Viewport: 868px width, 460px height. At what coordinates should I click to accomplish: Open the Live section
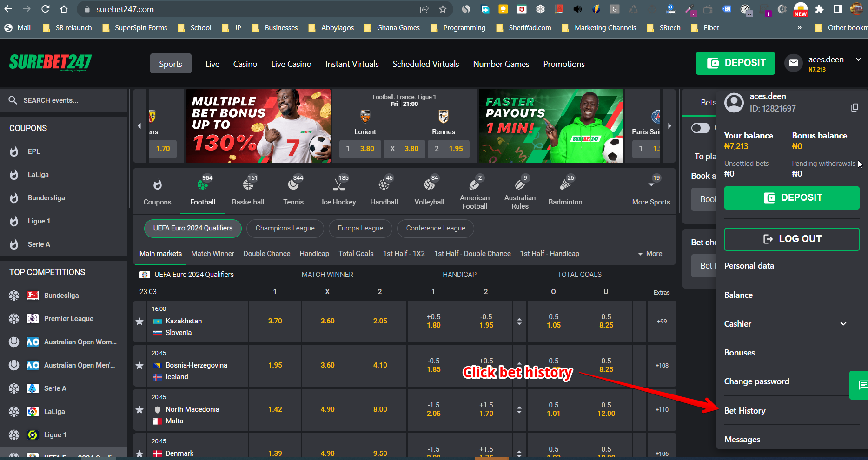click(212, 64)
